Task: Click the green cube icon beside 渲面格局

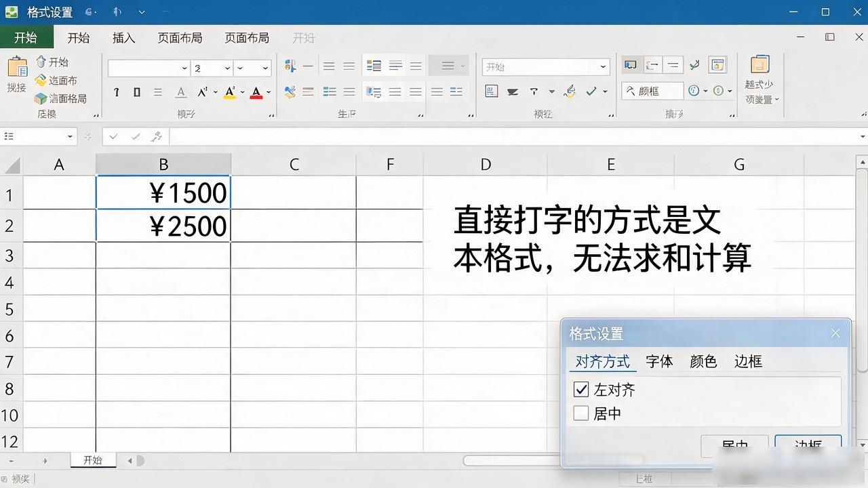Action: pyautogui.click(x=41, y=99)
